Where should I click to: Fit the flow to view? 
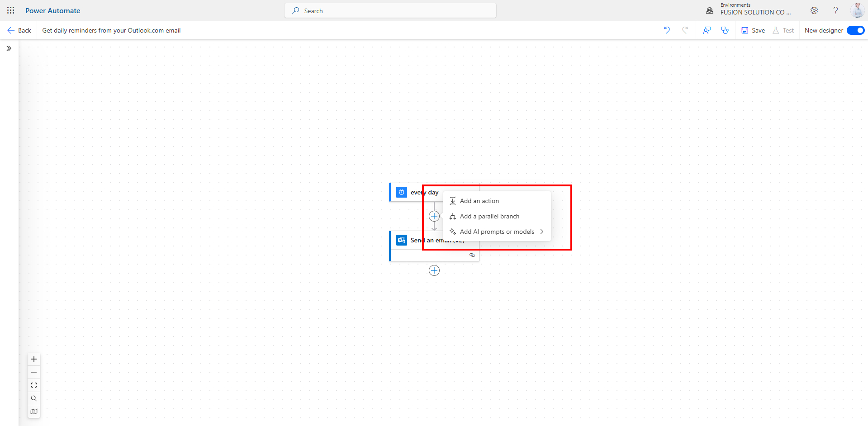[34, 385]
